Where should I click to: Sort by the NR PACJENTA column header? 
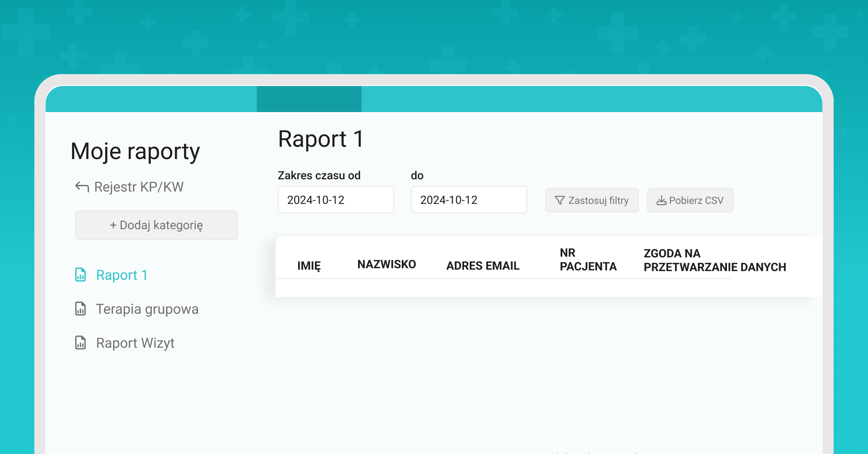click(x=588, y=260)
